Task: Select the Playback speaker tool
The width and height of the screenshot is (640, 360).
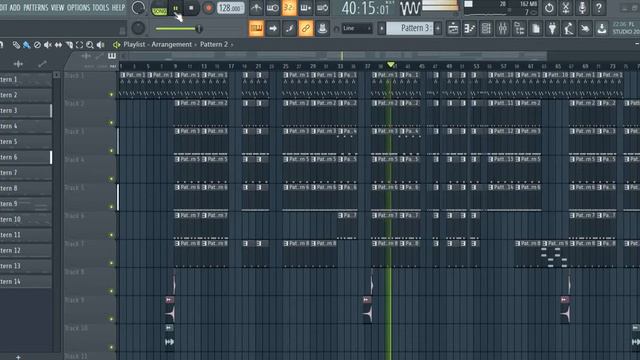Action: point(100,45)
